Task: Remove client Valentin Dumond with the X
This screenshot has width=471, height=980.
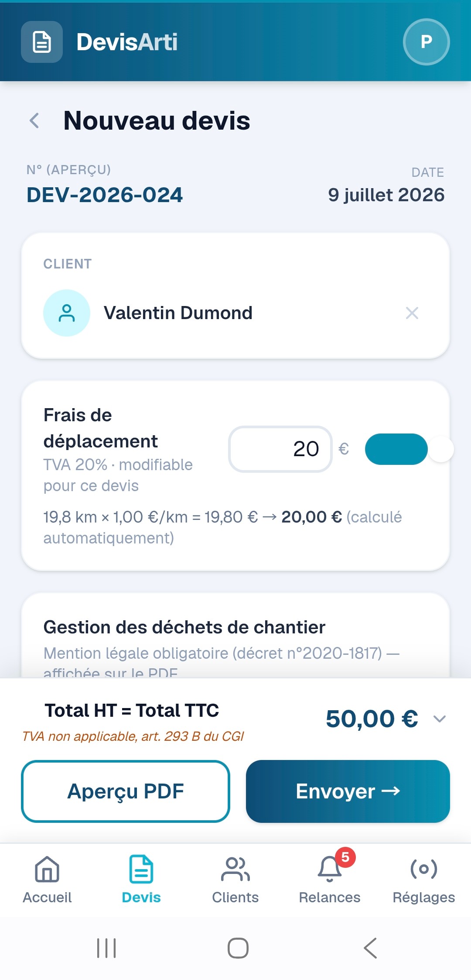Action: [x=412, y=313]
